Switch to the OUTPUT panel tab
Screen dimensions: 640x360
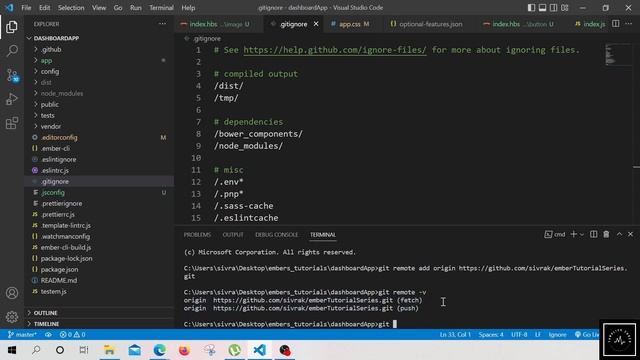tap(233, 235)
